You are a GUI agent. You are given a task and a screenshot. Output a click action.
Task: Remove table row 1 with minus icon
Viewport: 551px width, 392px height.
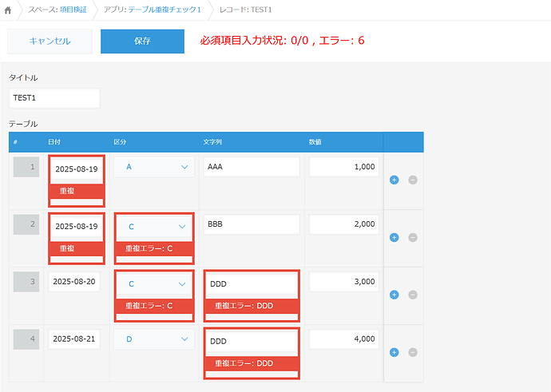(413, 180)
